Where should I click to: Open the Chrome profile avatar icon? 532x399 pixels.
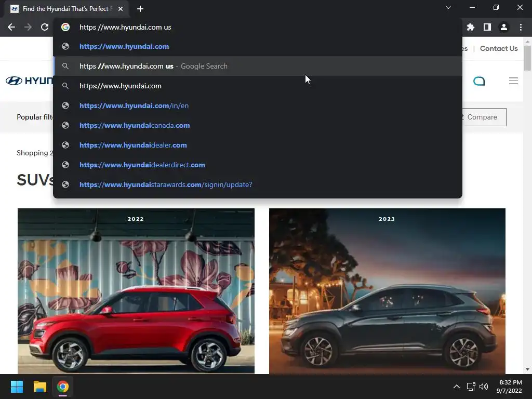click(x=504, y=27)
